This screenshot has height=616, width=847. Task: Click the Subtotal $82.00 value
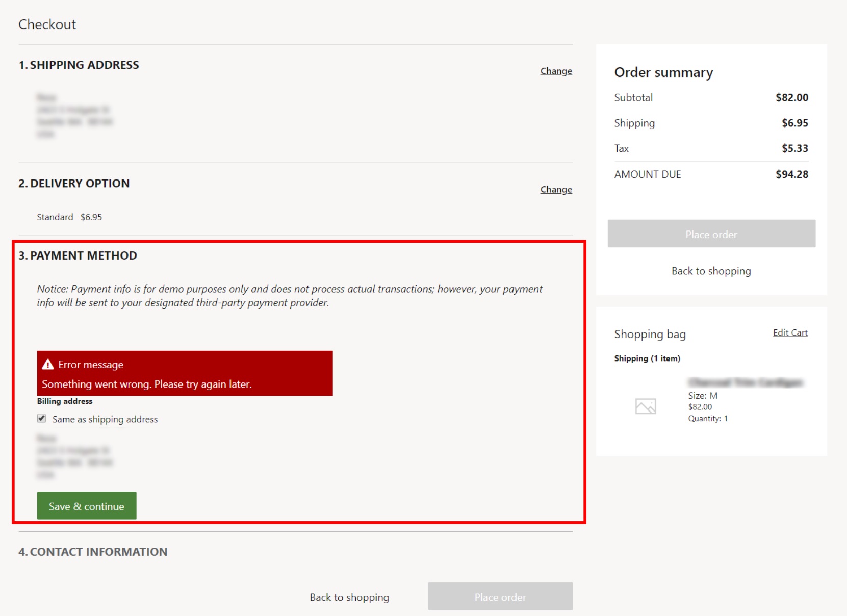point(792,97)
